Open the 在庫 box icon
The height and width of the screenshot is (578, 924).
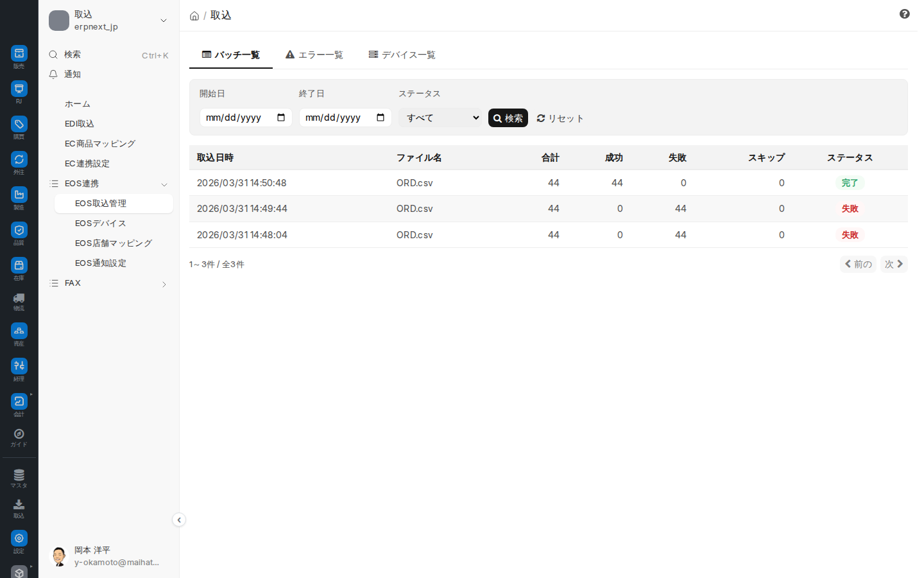[x=19, y=265]
